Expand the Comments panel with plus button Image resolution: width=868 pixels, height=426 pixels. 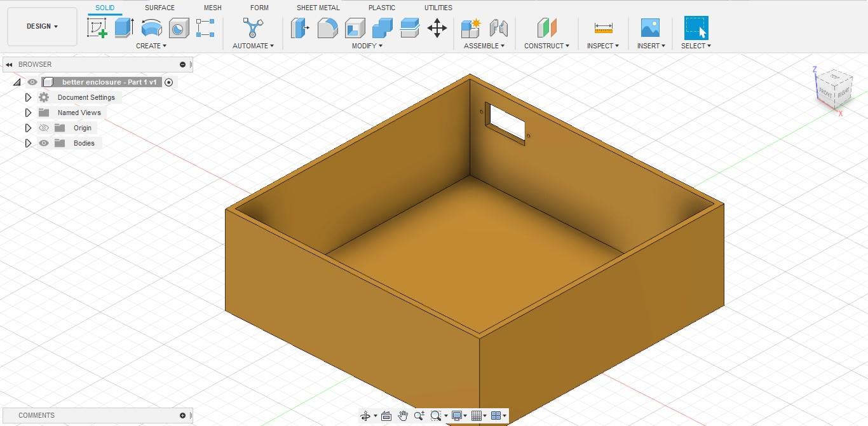pyautogui.click(x=183, y=415)
